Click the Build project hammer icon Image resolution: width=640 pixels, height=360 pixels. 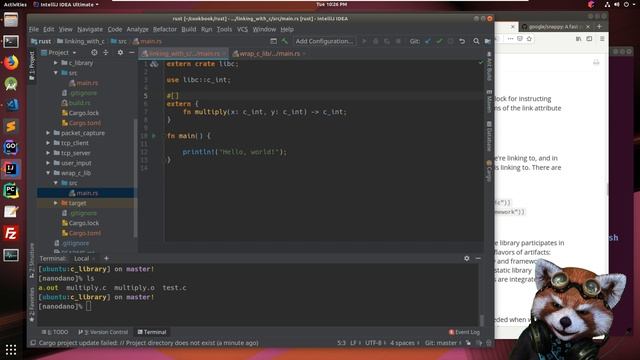pos(284,41)
